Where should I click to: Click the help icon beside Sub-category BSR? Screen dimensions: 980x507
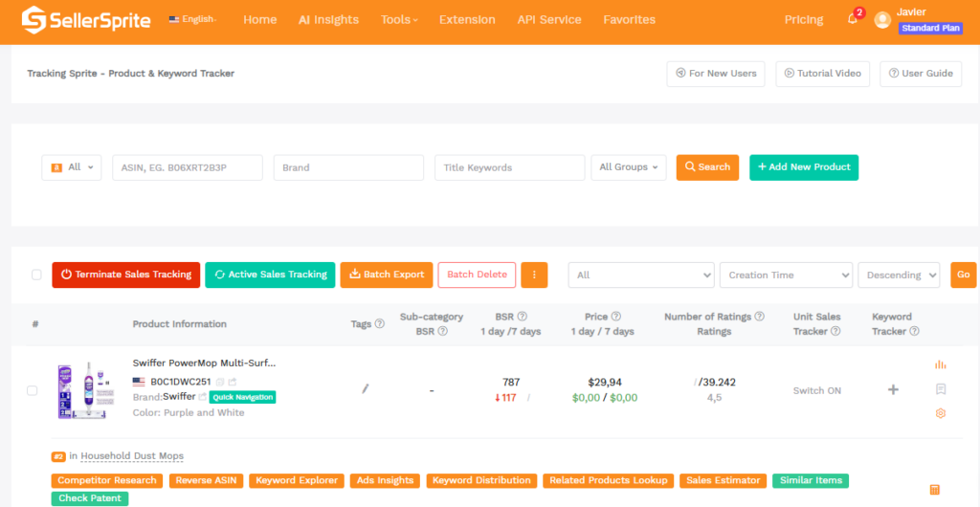pos(442,332)
